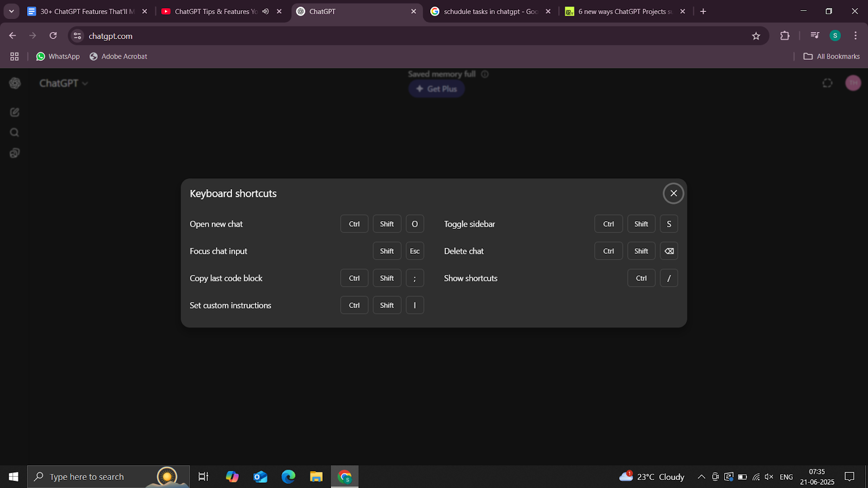Close the Keyboard shortcuts dialog

[x=673, y=193]
